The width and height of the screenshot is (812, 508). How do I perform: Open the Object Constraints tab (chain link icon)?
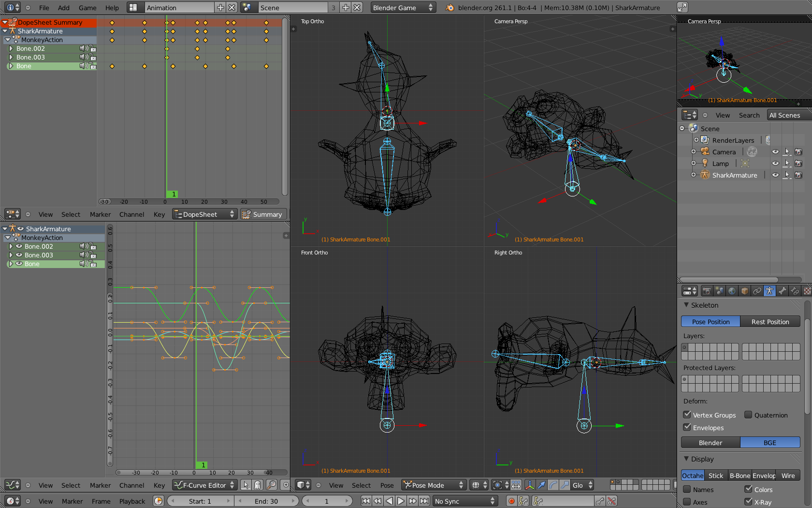[x=756, y=291]
